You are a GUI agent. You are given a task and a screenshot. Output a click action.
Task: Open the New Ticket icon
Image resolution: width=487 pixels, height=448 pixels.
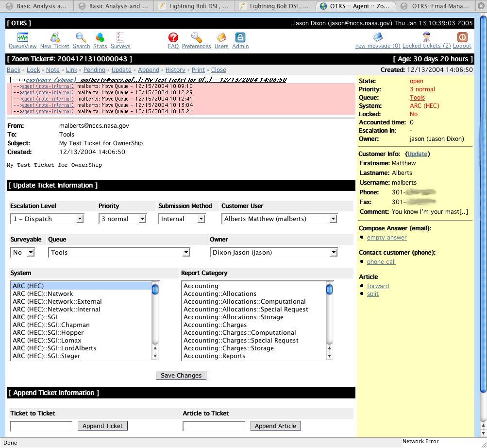(x=55, y=37)
